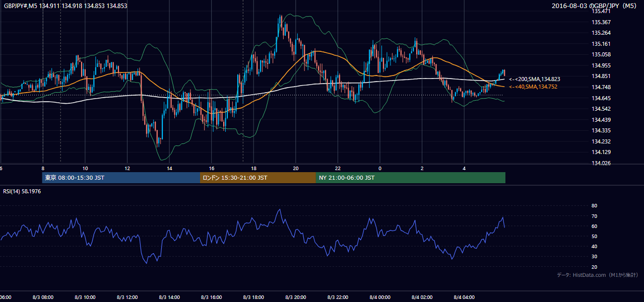644x302 pixels.
Task: Click RSI scale value 50
Action: coord(594,236)
